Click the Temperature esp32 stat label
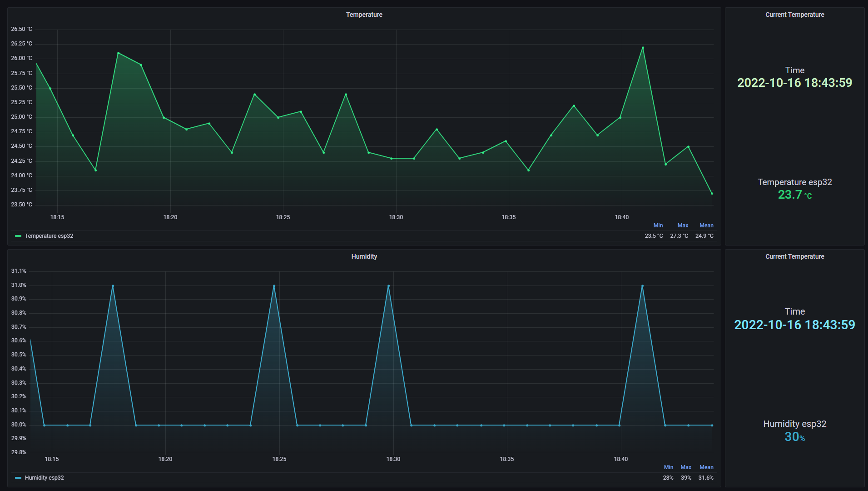 pyautogui.click(x=794, y=182)
